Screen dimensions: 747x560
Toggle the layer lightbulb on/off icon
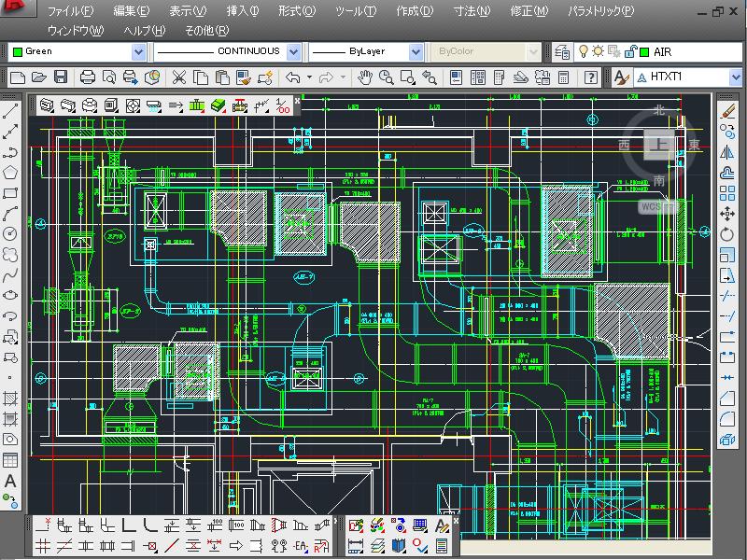(585, 52)
